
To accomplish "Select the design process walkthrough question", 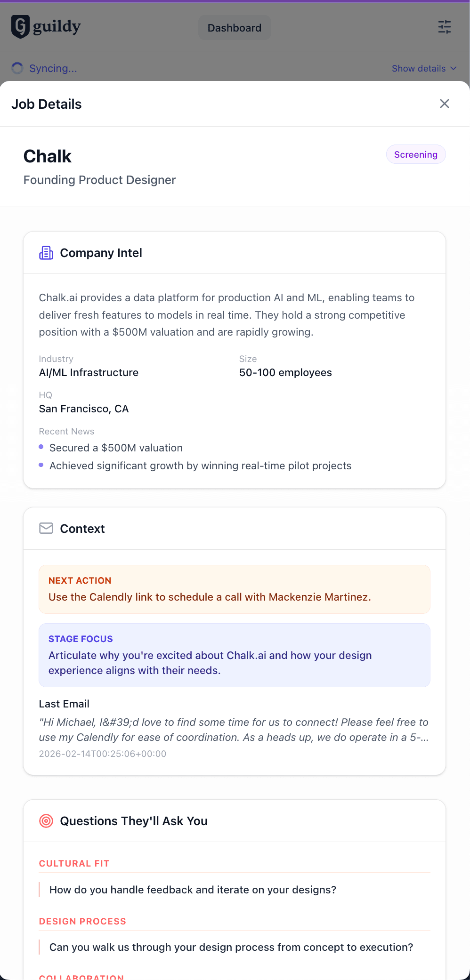I will (x=231, y=947).
